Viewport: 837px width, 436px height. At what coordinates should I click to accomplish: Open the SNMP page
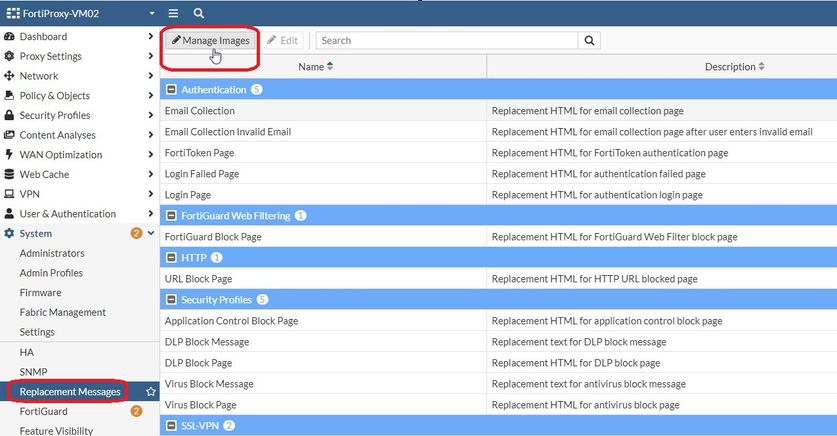33,372
